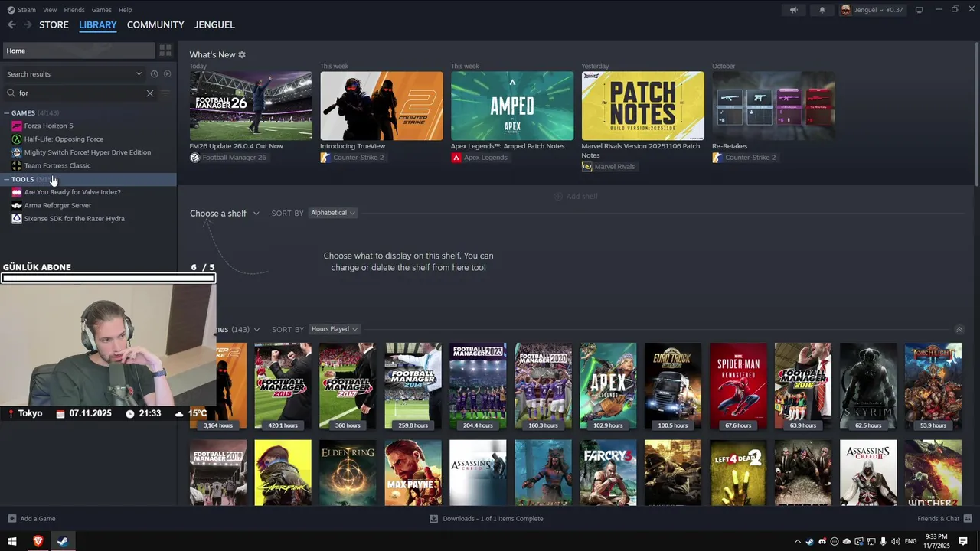
Task: Click Sixense SDK tool icon
Action: point(17,219)
